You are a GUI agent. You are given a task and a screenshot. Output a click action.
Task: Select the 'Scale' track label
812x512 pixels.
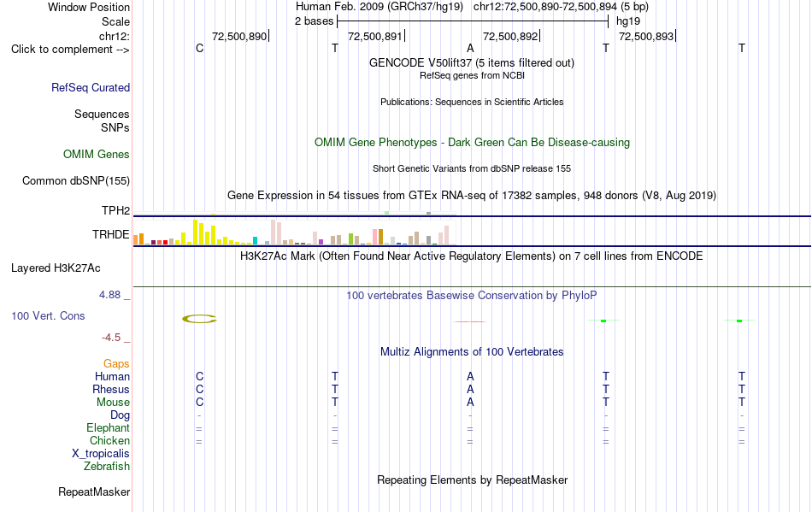(115, 21)
